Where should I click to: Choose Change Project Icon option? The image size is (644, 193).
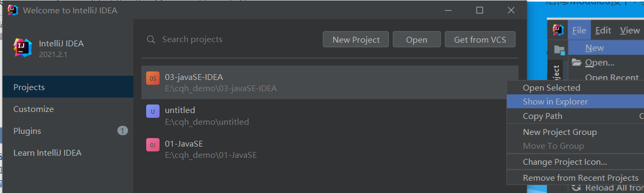(565, 162)
